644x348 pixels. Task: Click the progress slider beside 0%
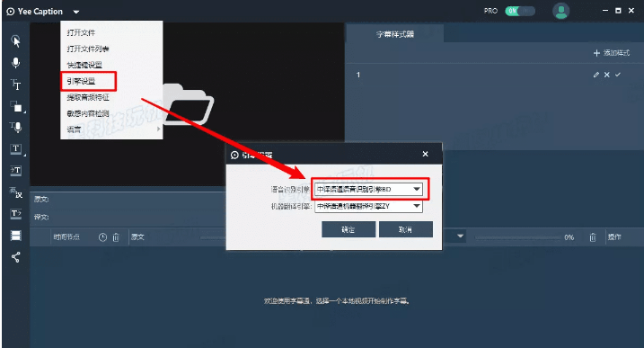517,237
